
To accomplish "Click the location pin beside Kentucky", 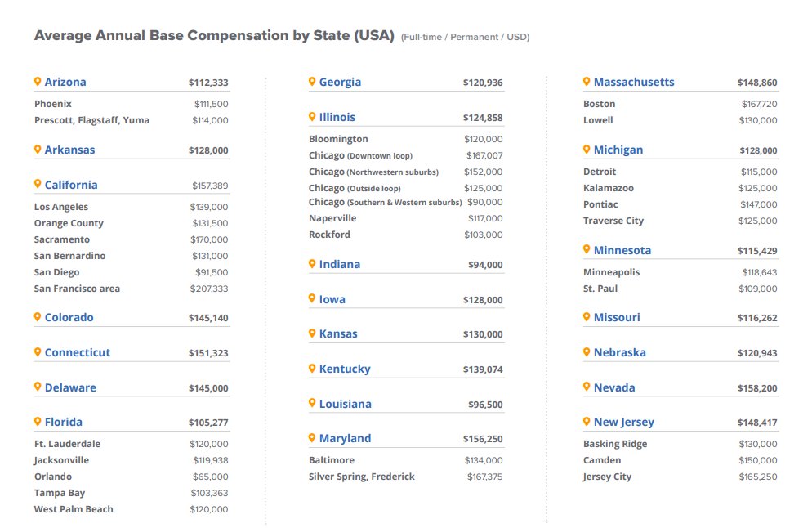I will coord(312,369).
